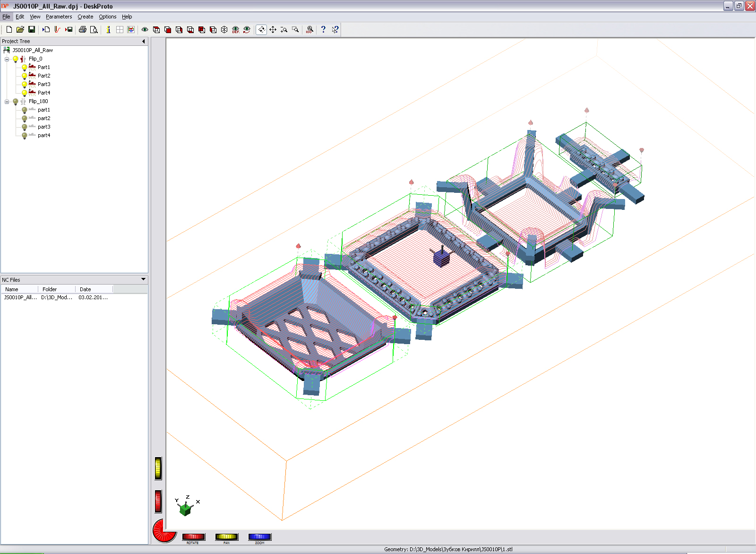Click the Open project folder icon
Screen dimensions: 756x554
(x=20, y=29)
